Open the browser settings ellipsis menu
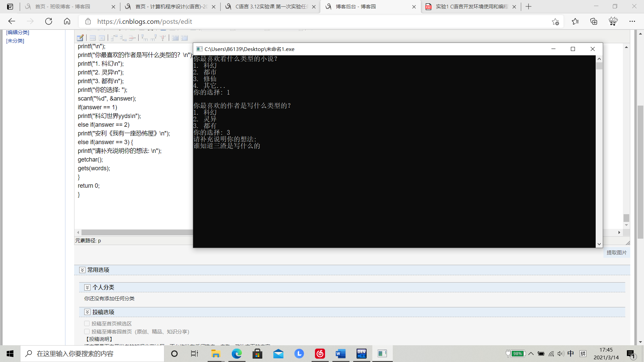The width and height of the screenshot is (644, 362). pos(632,21)
